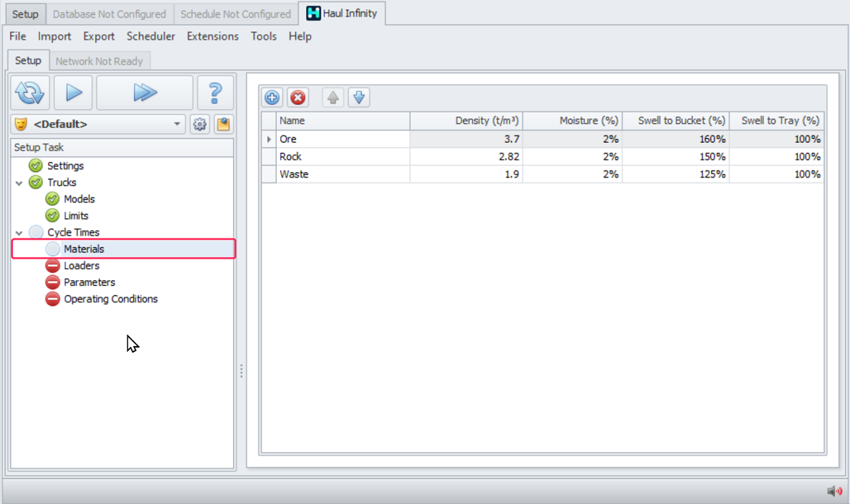Collapse the Trucks tree node

coord(19,183)
